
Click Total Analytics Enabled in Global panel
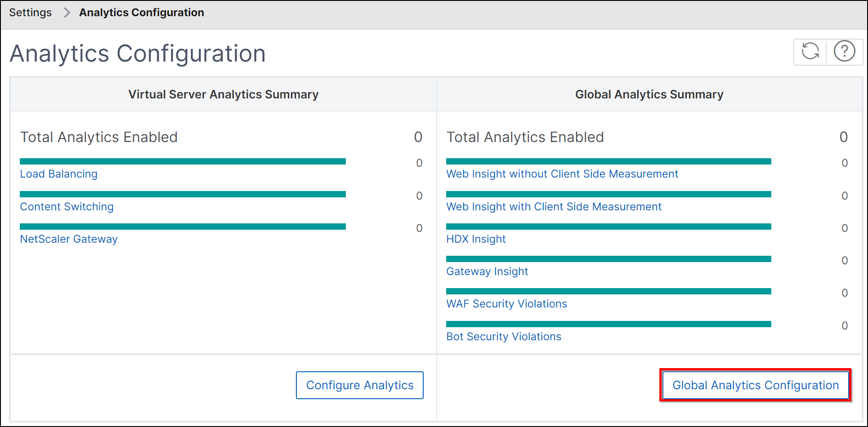point(525,137)
